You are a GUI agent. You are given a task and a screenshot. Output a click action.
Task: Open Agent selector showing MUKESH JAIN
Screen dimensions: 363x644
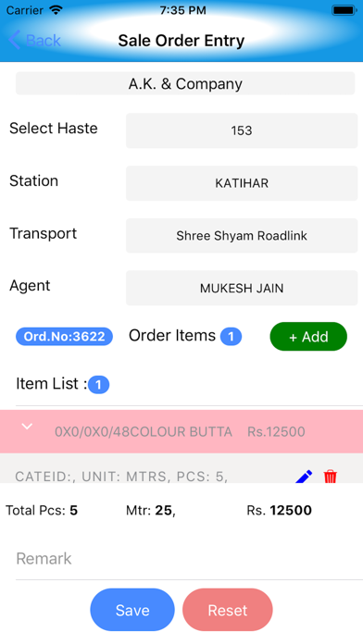pos(242,288)
